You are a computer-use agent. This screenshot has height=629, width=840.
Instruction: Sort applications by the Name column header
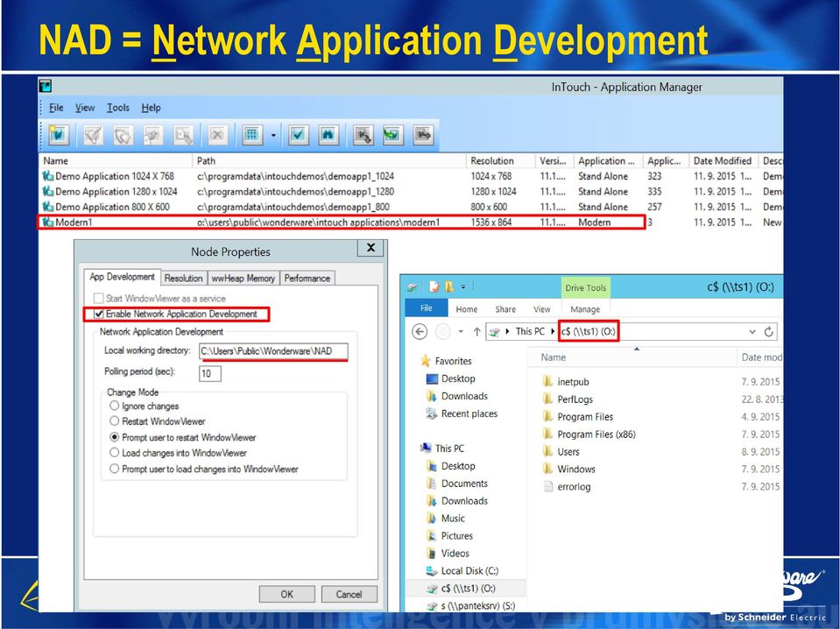[116, 160]
